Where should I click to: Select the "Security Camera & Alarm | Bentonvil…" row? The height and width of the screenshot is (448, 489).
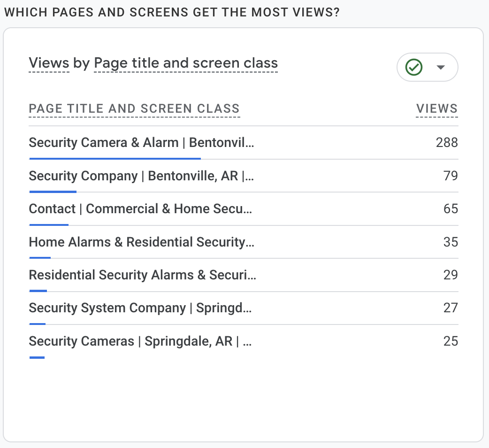coord(141,143)
